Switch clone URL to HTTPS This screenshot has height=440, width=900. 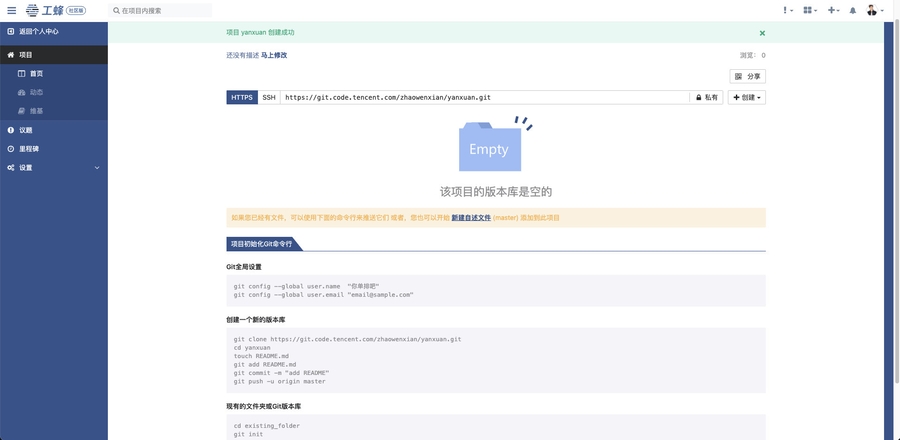click(242, 98)
